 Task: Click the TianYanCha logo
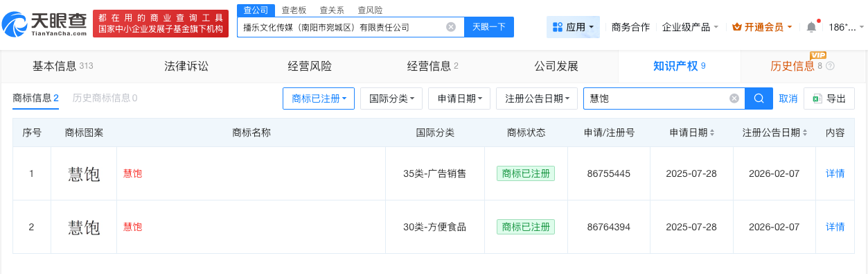click(x=45, y=26)
